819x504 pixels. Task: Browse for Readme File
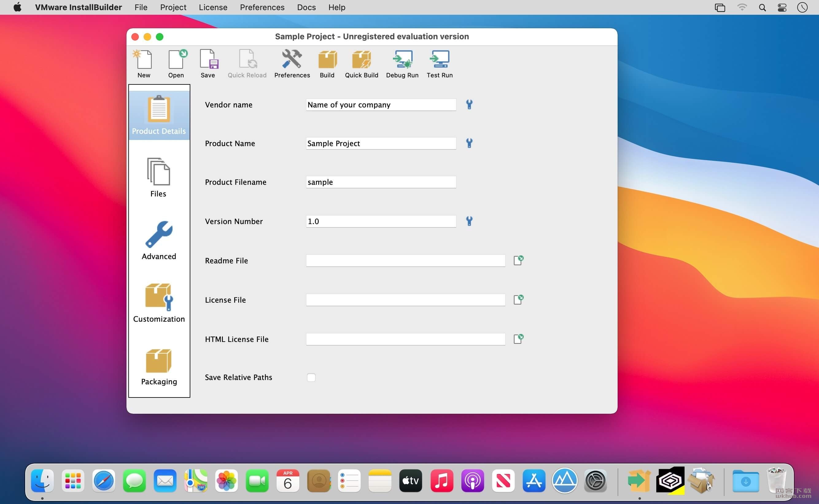coord(518,260)
